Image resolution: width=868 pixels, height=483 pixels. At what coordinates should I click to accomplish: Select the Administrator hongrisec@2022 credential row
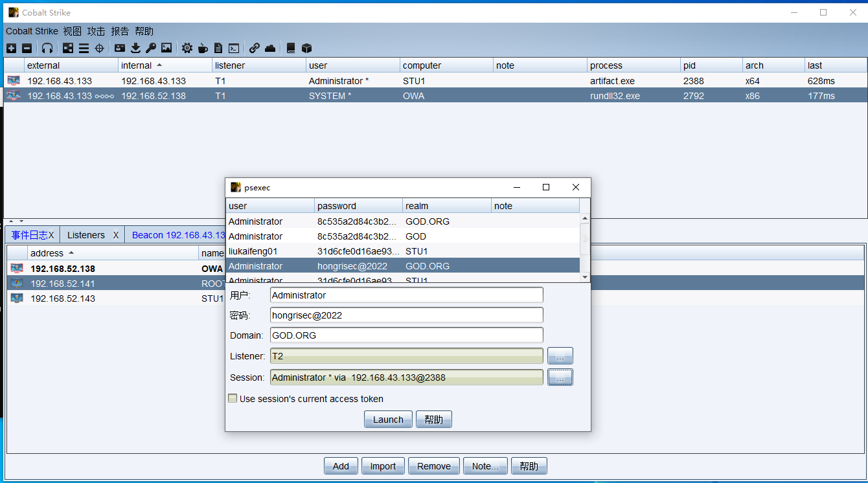point(402,266)
